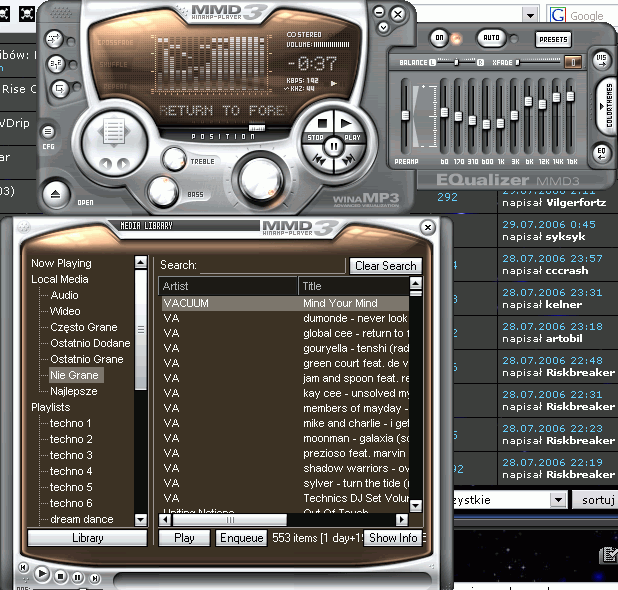Image resolution: width=618 pixels, height=590 pixels.
Task: Open the Colorthemes side tab
Action: (606, 105)
